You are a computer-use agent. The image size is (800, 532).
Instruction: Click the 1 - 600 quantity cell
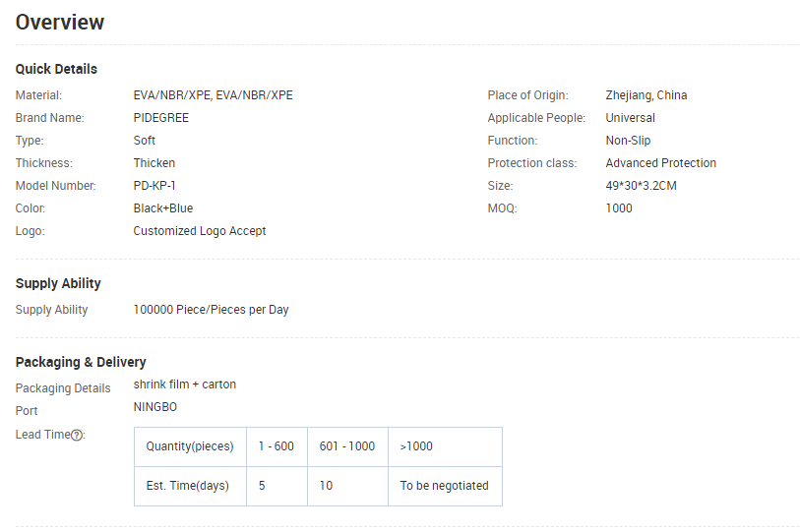pyautogui.click(x=277, y=446)
